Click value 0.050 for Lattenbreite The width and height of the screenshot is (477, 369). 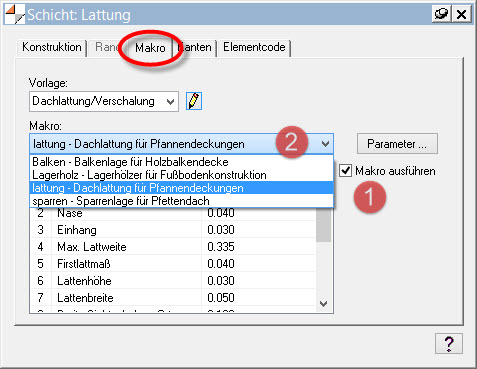click(221, 298)
